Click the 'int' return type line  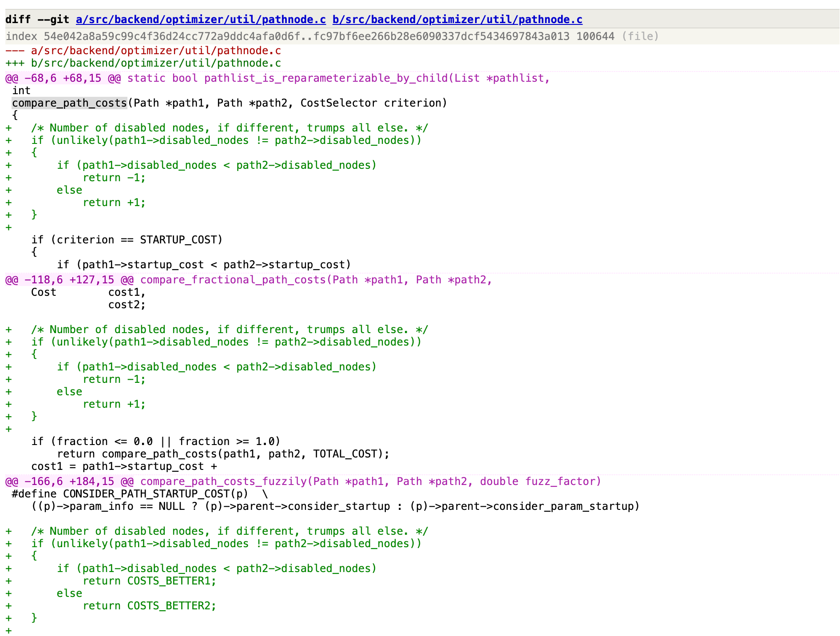tap(21, 91)
